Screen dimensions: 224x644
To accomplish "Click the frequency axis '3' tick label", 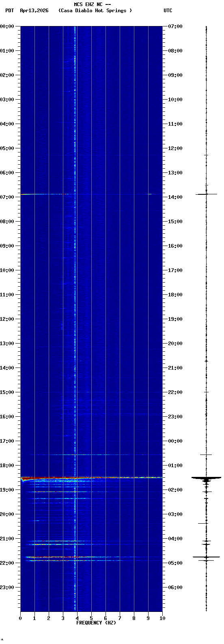I will click(x=63, y=618).
